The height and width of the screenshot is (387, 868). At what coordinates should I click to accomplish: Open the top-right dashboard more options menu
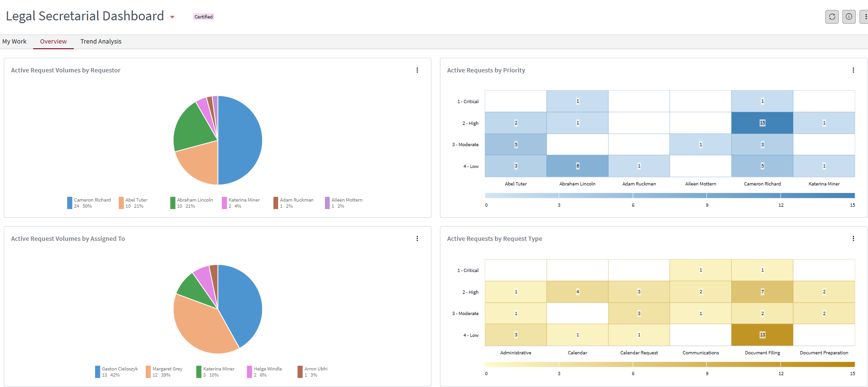865,17
